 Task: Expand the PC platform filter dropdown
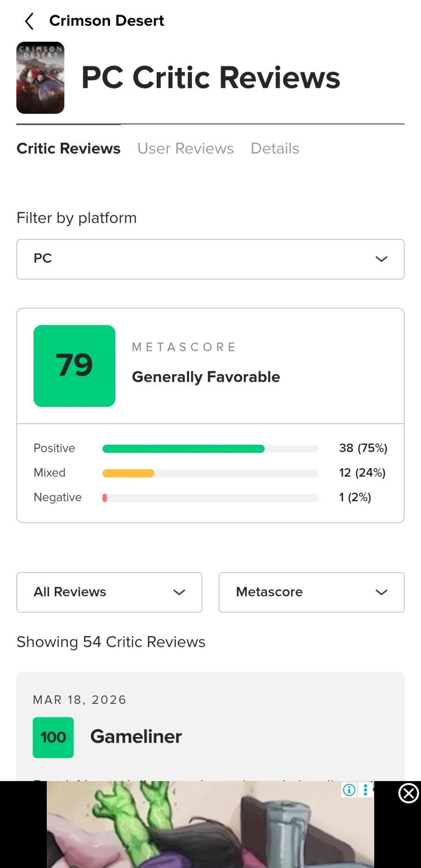(x=210, y=259)
